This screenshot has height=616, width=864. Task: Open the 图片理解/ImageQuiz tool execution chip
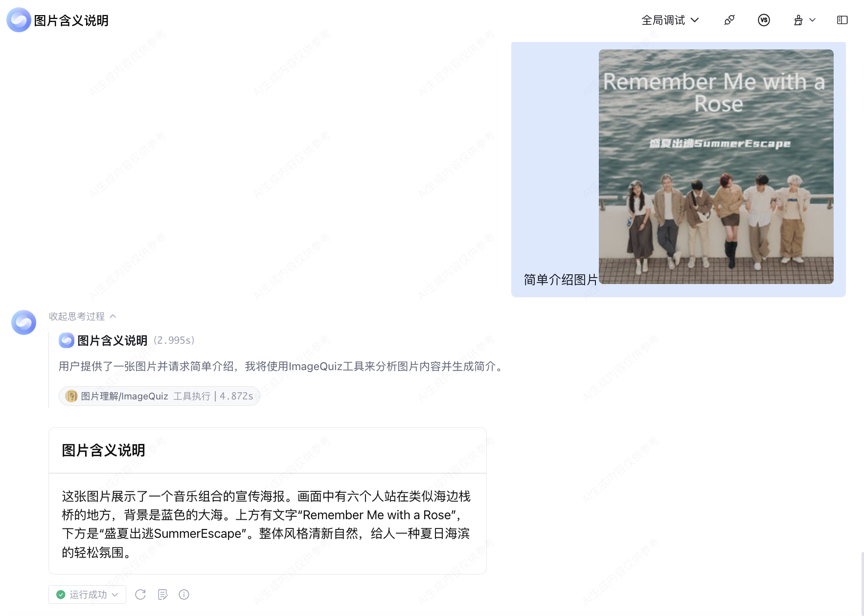pos(159,396)
